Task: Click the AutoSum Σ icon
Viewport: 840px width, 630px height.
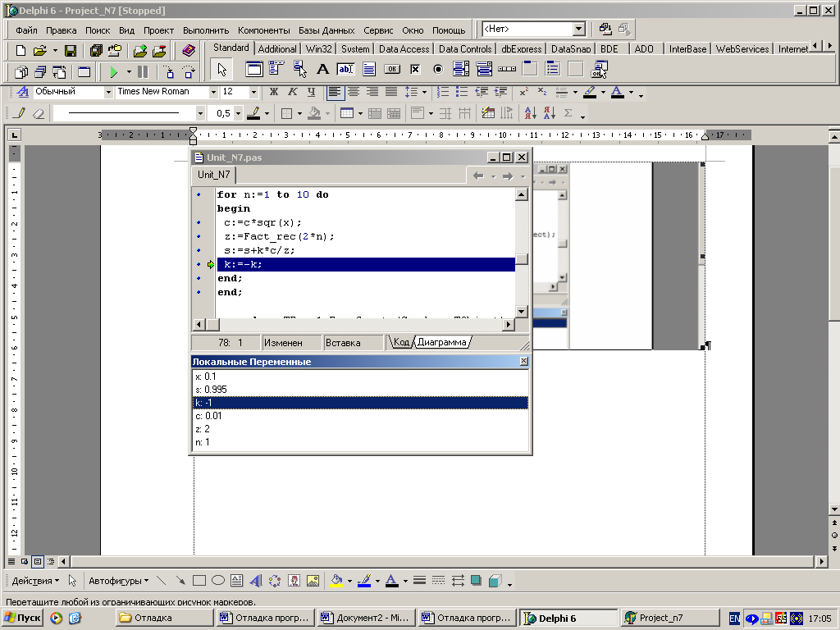Action: (x=568, y=113)
